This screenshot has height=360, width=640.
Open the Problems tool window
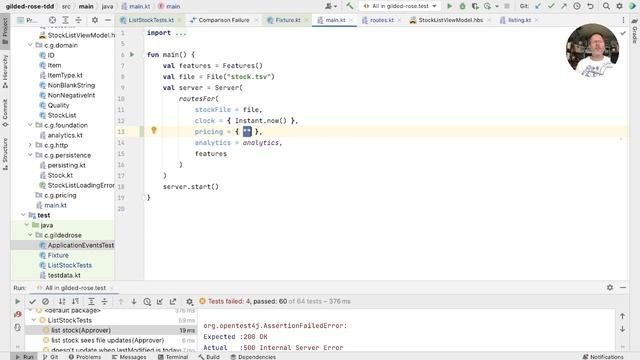pyautogui.click(x=85, y=357)
